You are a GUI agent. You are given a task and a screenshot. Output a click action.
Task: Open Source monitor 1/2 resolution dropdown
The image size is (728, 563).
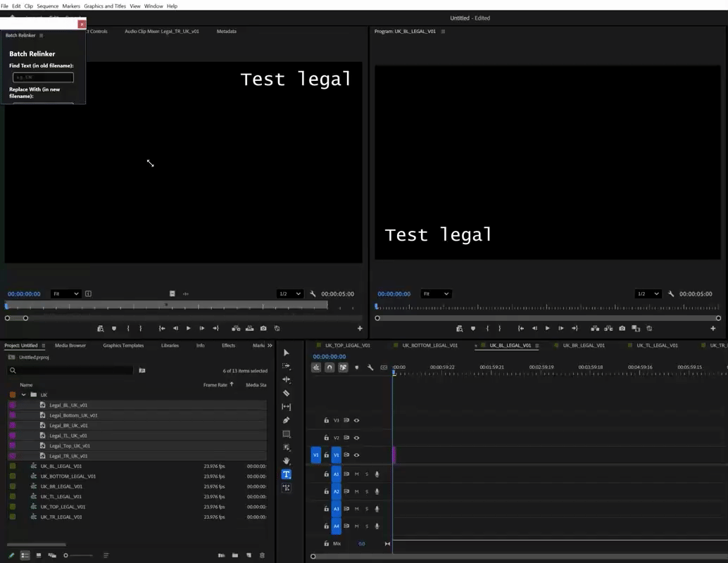coord(290,293)
